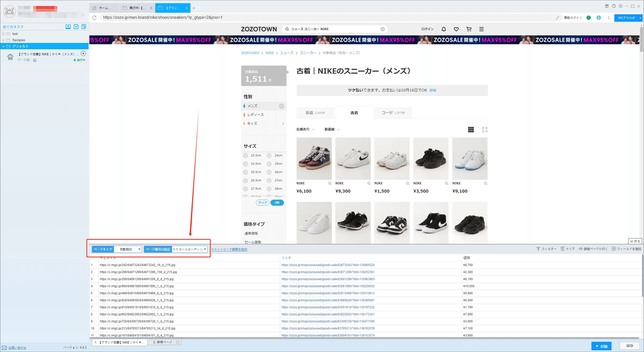Collapse the デフォルト folder
The height and width of the screenshot is (352, 644).
(x=3, y=47)
